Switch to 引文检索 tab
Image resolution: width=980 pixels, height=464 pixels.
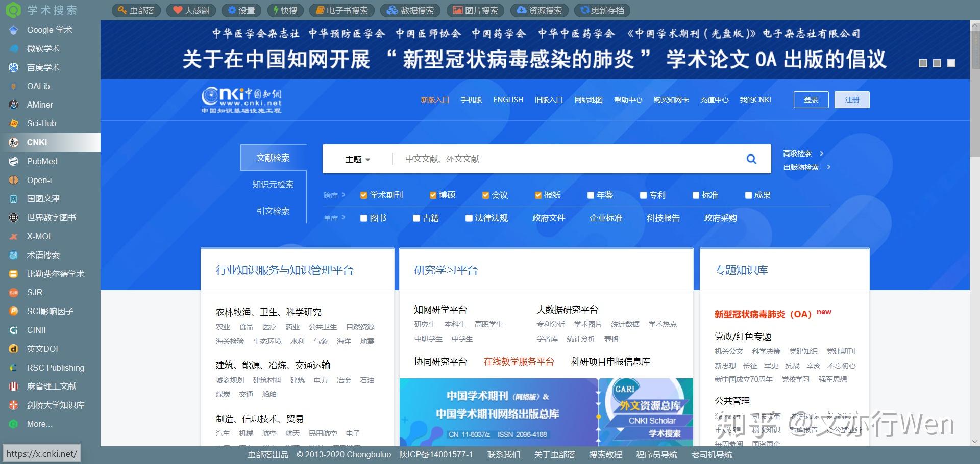tap(273, 211)
